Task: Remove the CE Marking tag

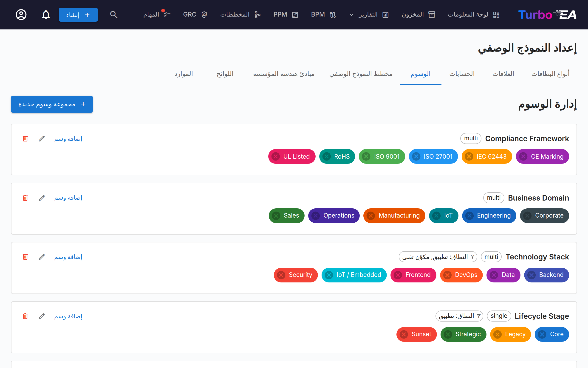Action: 523,156
